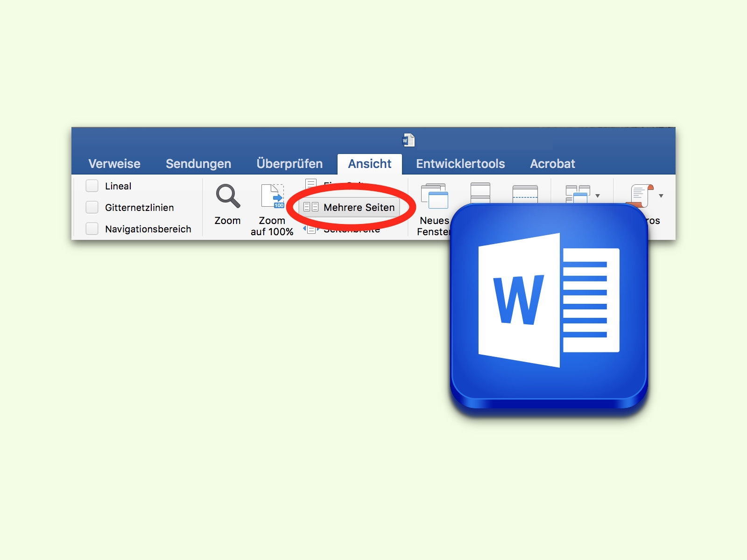Click the Lineal label text
This screenshot has width=747, height=560.
pos(118,186)
